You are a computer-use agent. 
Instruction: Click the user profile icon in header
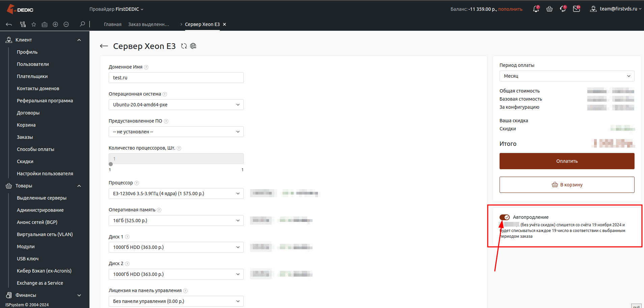pos(593,9)
